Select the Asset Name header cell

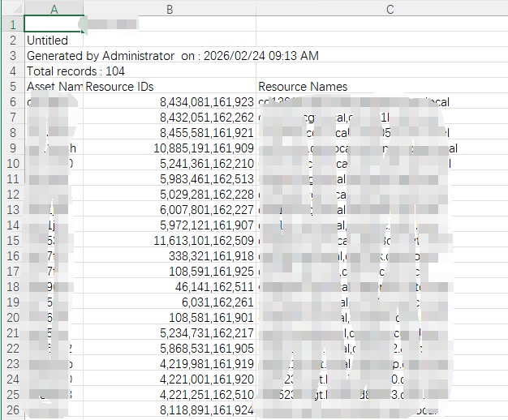tap(54, 87)
